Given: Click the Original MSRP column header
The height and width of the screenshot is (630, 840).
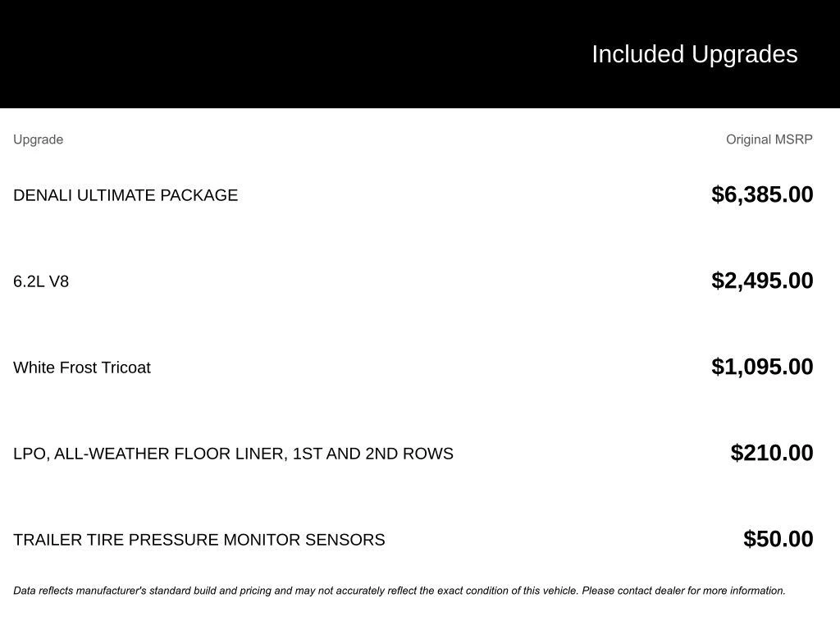Looking at the screenshot, I should [769, 139].
